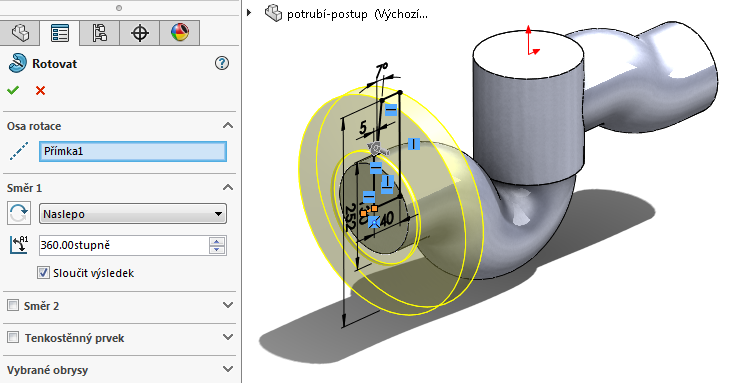750x383 pixels.
Task: Open the ConfigurationManager tab
Action: [99, 33]
